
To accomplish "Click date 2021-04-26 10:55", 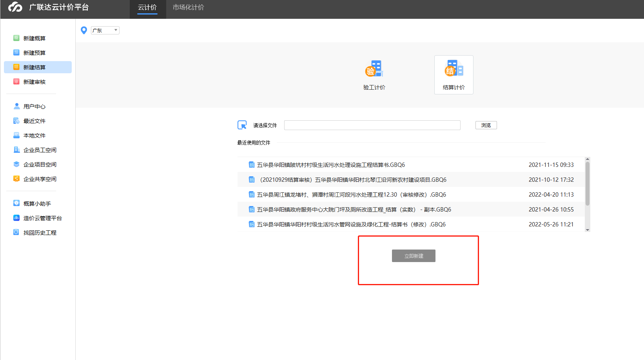I will pos(551,210).
